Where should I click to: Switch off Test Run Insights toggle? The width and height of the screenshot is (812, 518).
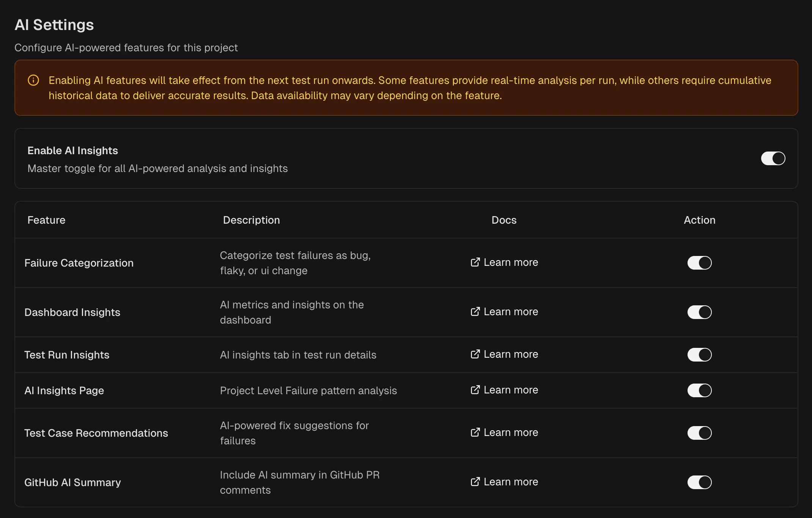pyautogui.click(x=699, y=355)
